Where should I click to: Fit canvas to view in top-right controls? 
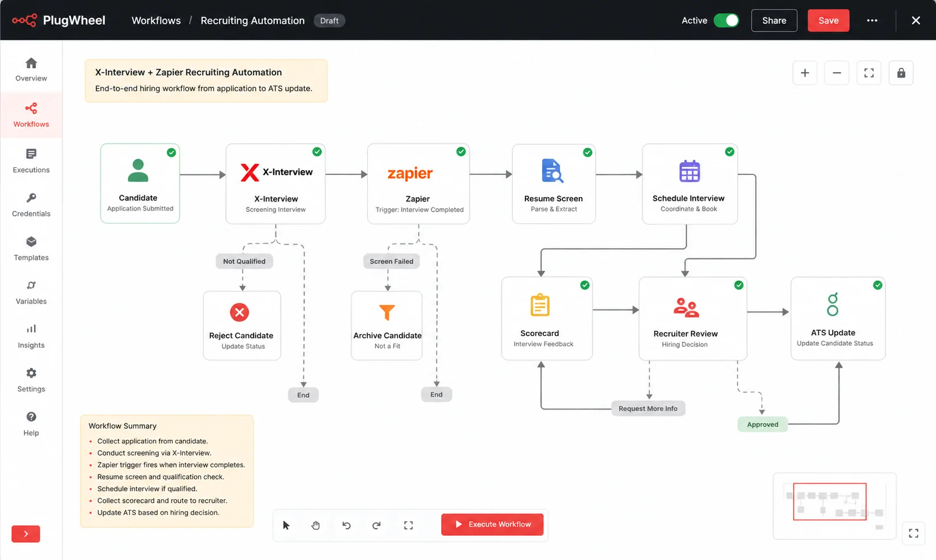pos(869,73)
